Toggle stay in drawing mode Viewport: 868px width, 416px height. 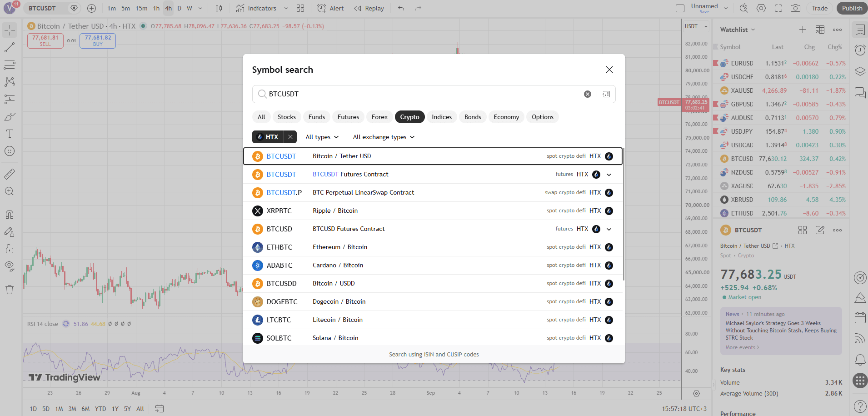click(x=10, y=231)
